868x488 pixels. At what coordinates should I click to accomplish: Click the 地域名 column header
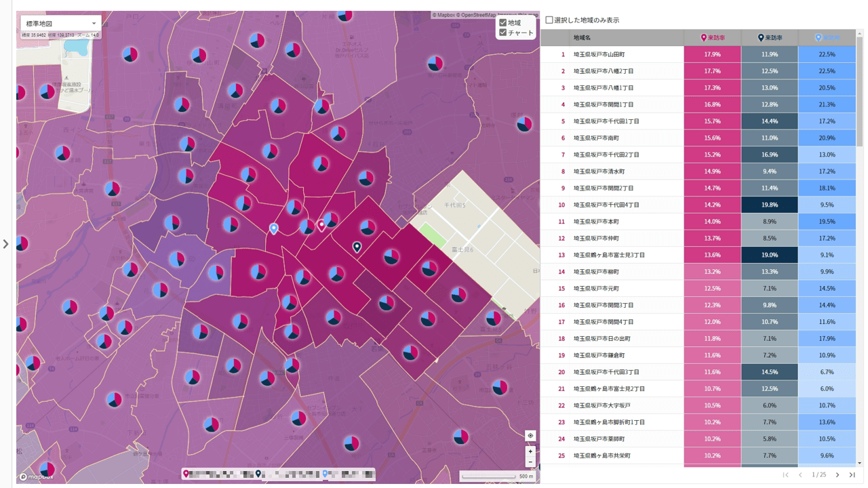pyautogui.click(x=582, y=38)
